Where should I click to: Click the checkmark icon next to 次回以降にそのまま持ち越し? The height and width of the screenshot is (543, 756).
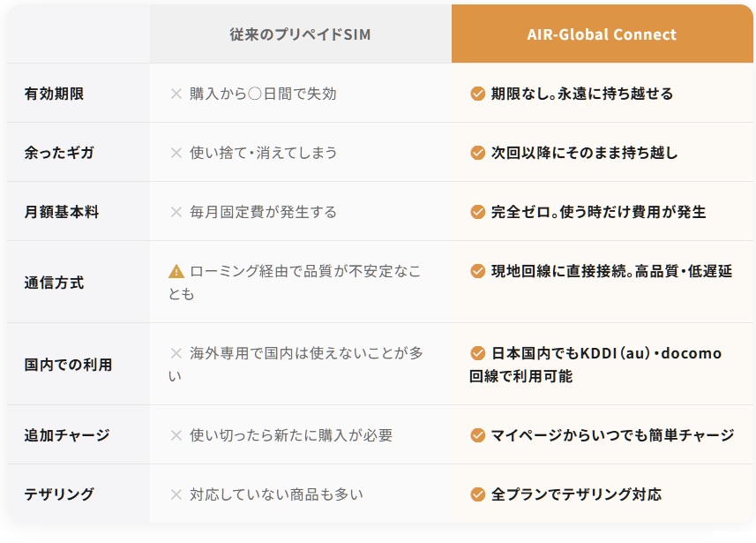[x=478, y=153]
